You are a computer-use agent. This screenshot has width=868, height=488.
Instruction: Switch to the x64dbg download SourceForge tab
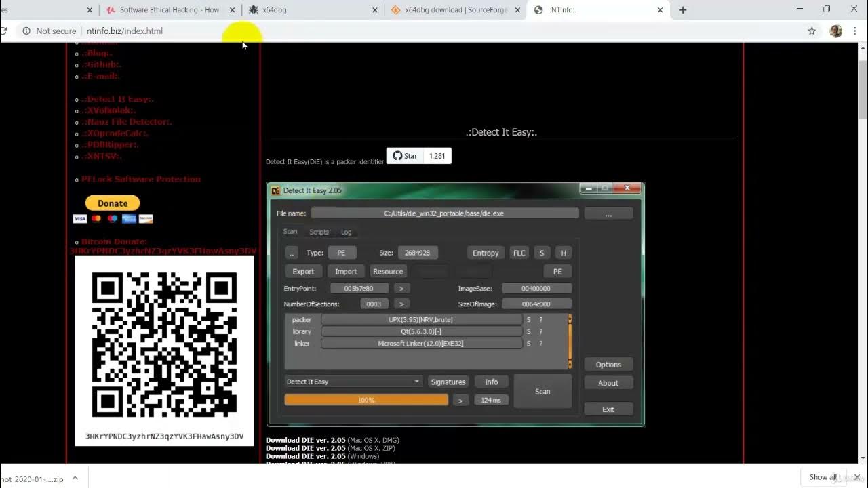[456, 10]
